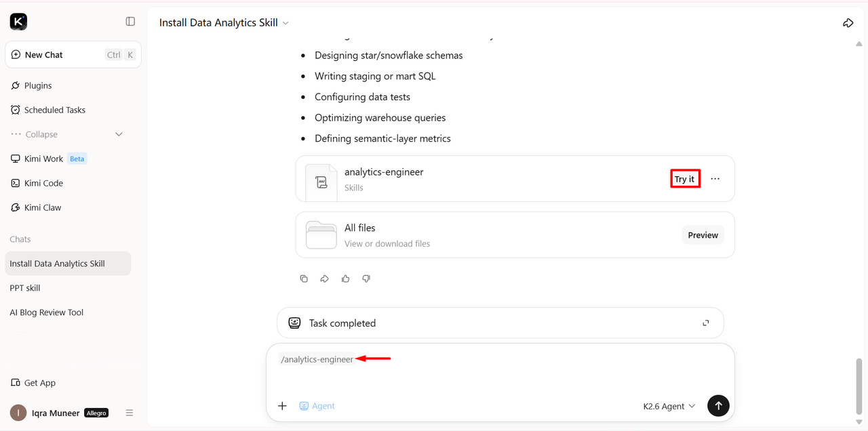The height and width of the screenshot is (431, 868).
Task: Share the response using the arrow icon
Action: pos(325,279)
